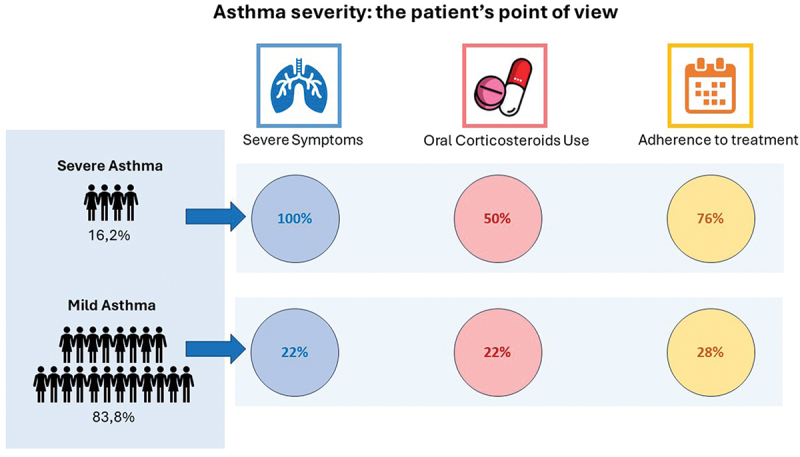Image resolution: width=800 pixels, height=457 pixels.
Task: Click the pills and capsule icon
Action: [x=504, y=87]
